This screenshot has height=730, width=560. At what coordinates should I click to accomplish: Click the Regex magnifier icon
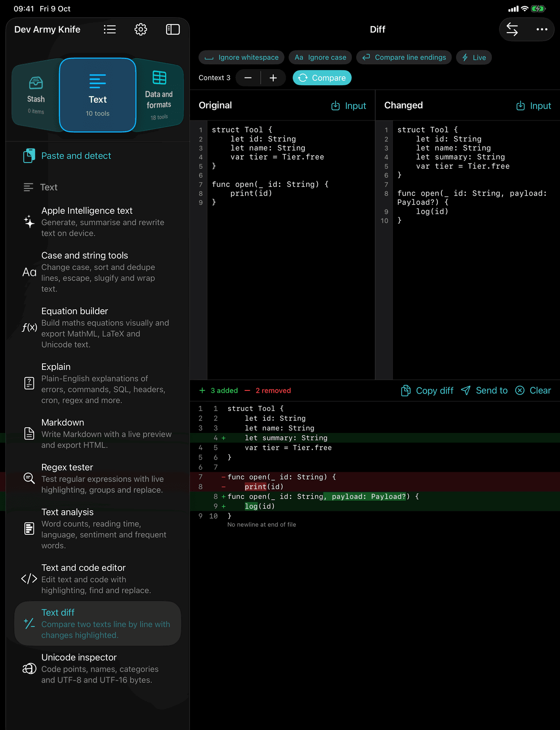pyautogui.click(x=29, y=478)
